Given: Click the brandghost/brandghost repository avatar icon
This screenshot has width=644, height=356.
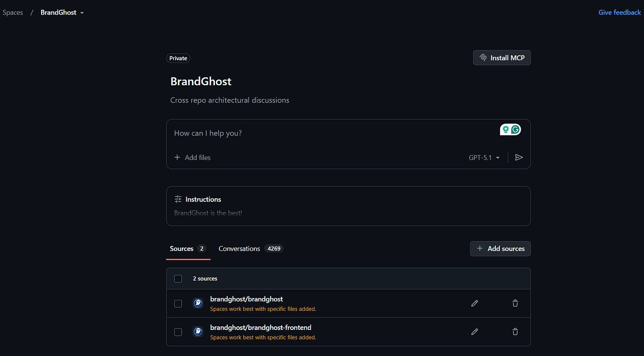Looking at the screenshot, I should 198,303.
